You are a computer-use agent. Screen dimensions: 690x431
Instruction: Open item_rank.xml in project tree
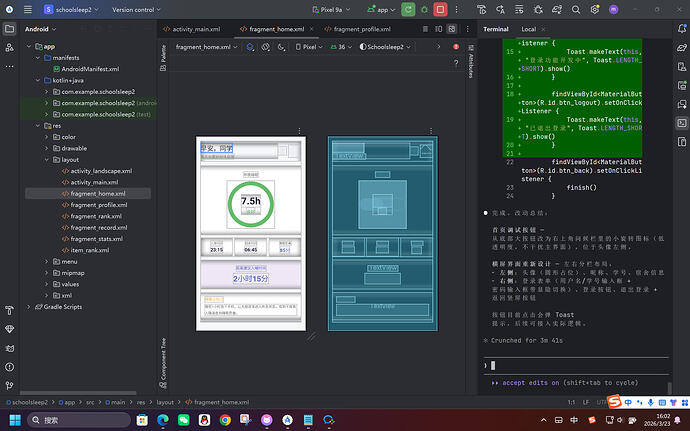point(90,250)
